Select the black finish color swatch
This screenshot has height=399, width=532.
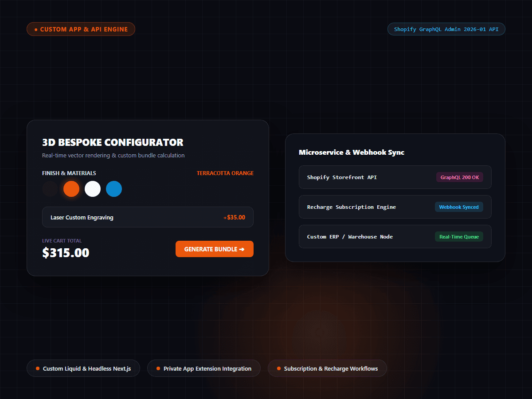click(x=50, y=189)
